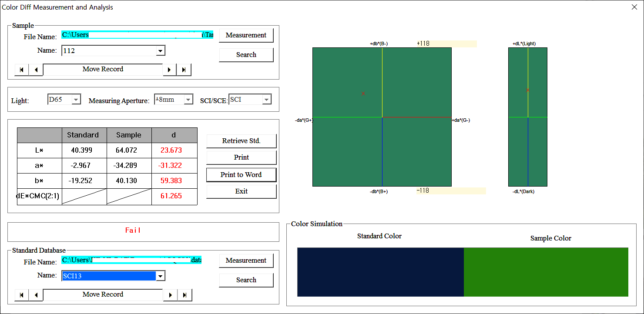Jump to last record in Sample section

pyautogui.click(x=184, y=70)
